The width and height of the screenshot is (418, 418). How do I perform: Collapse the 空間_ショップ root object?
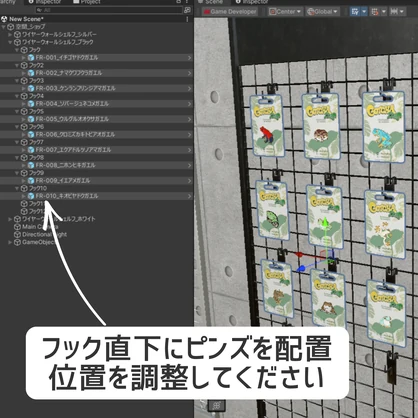tap(4, 27)
